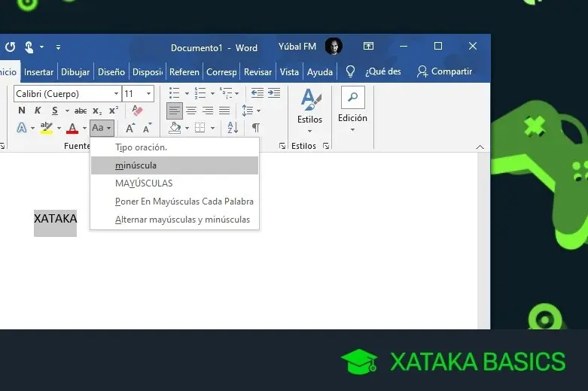Open the Ayuda tab
The image size is (588, 391).
(319, 72)
